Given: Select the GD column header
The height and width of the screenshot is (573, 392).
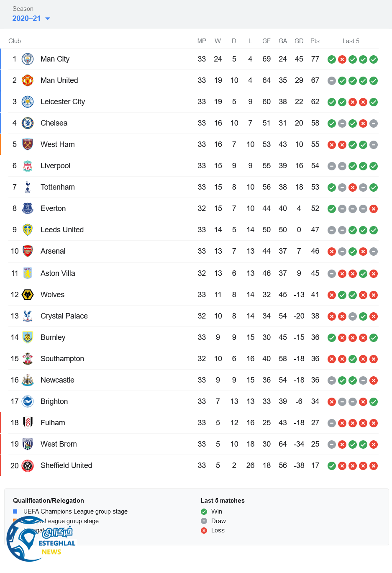Looking at the screenshot, I should pyautogui.click(x=299, y=41).
